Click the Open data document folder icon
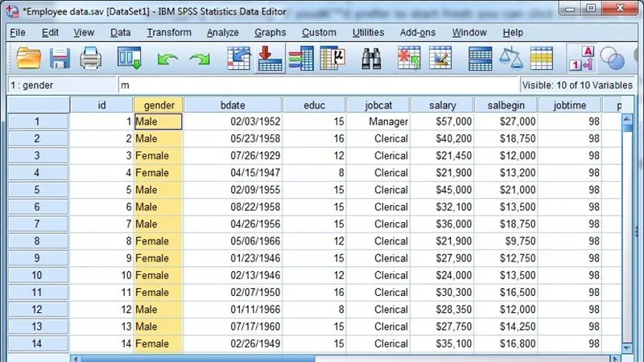This screenshot has width=644, height=362. click(x=29, y=58)
